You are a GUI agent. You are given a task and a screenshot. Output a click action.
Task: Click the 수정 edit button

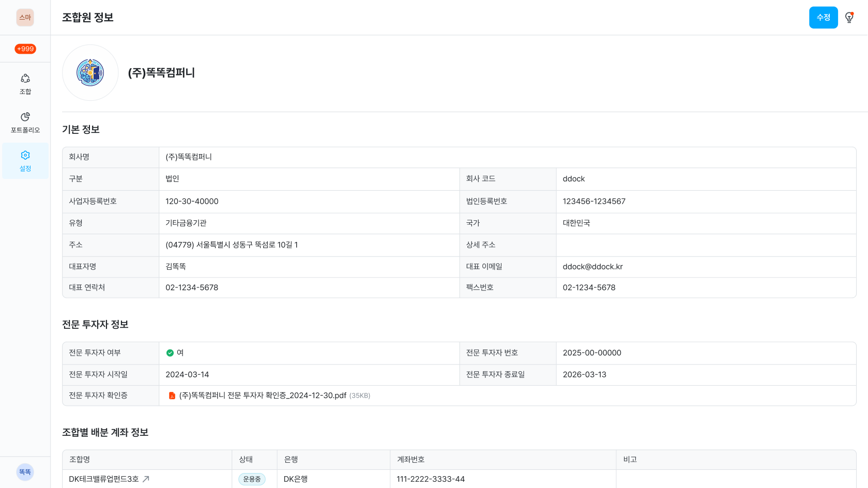click(x=823, y=18)
